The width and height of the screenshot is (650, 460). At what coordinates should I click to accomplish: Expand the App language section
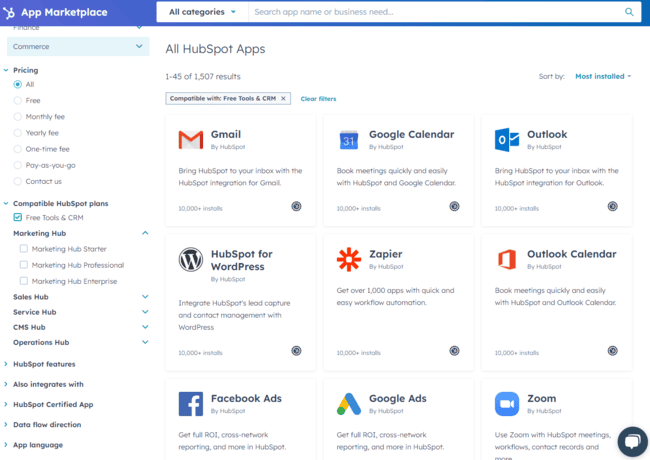click(6, 445)
